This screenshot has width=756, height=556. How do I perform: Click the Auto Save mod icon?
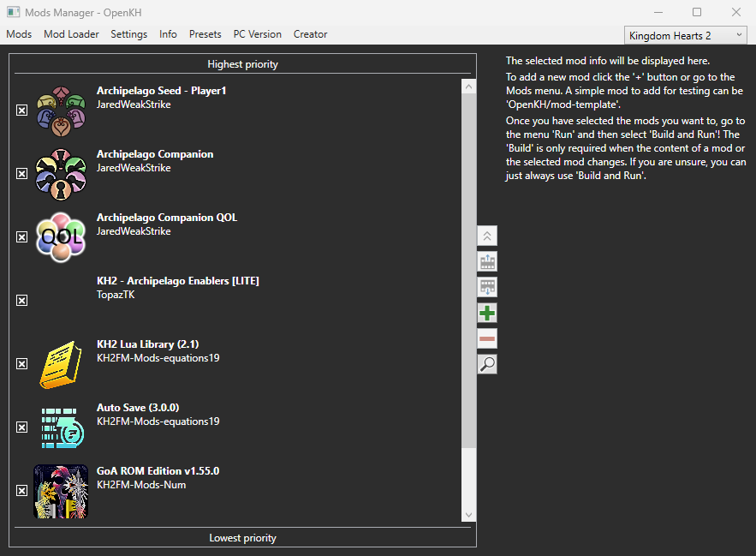click(62, 427)
